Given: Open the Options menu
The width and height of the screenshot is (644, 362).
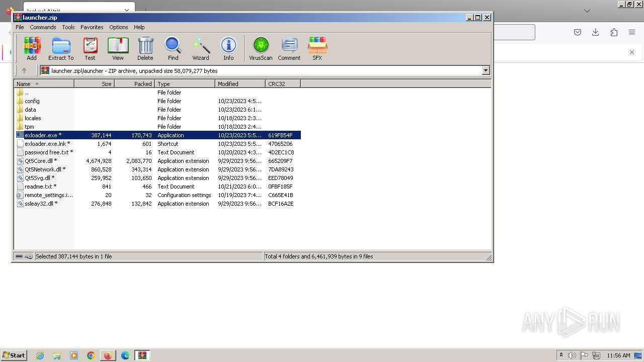Looking at the screenshot, I should [x=119, y=27].
